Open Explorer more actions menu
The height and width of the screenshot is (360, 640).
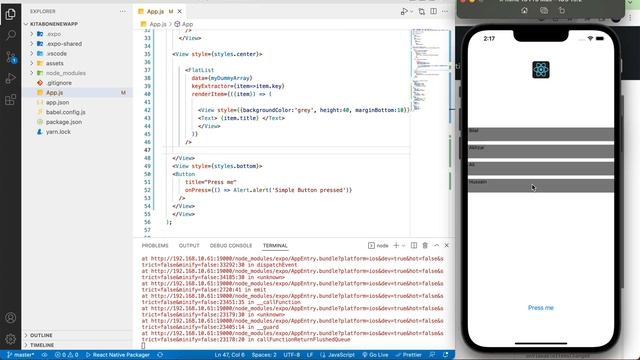pos(123,11)
